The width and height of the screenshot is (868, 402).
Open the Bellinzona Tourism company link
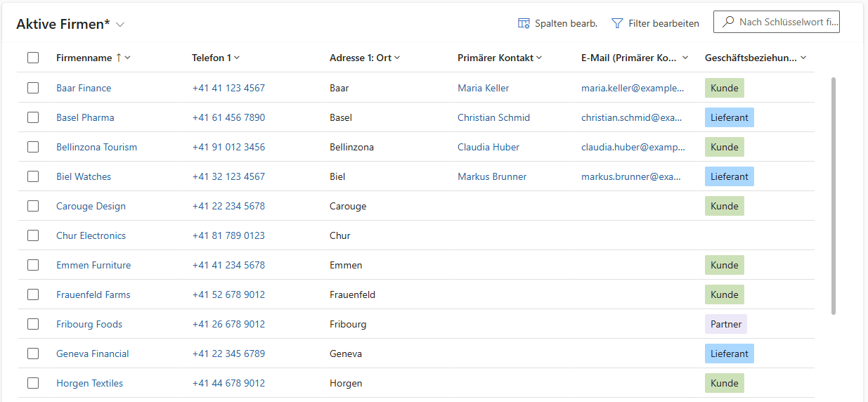[x=97, y=147]
